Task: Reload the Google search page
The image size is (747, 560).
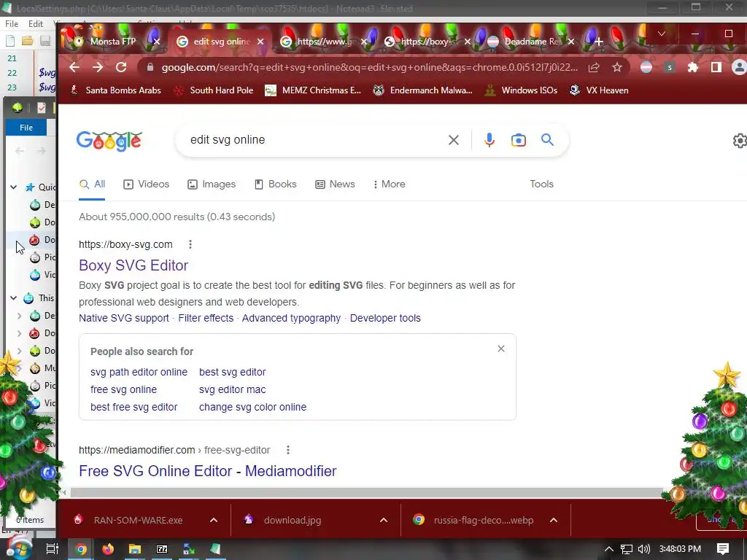Action: tap(121, 67)
